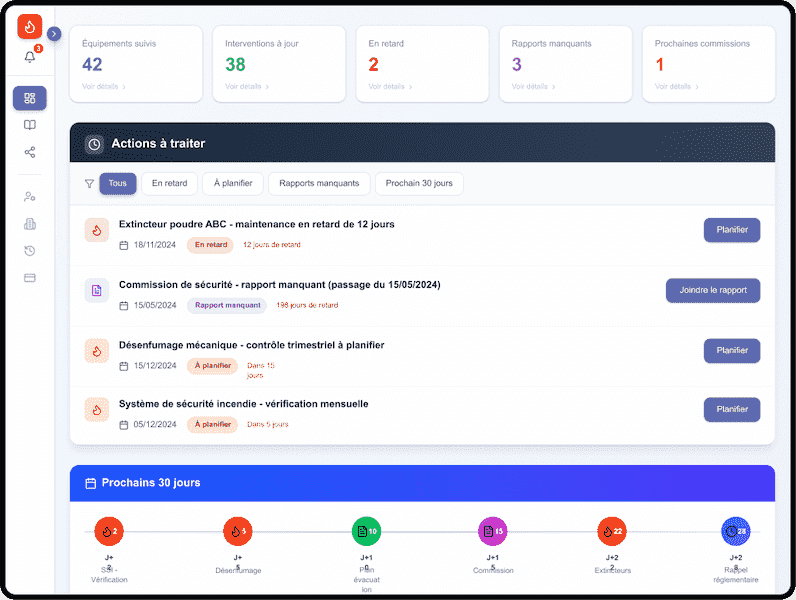Click calendar icon next to 15/05/2024

click(123, 306)
